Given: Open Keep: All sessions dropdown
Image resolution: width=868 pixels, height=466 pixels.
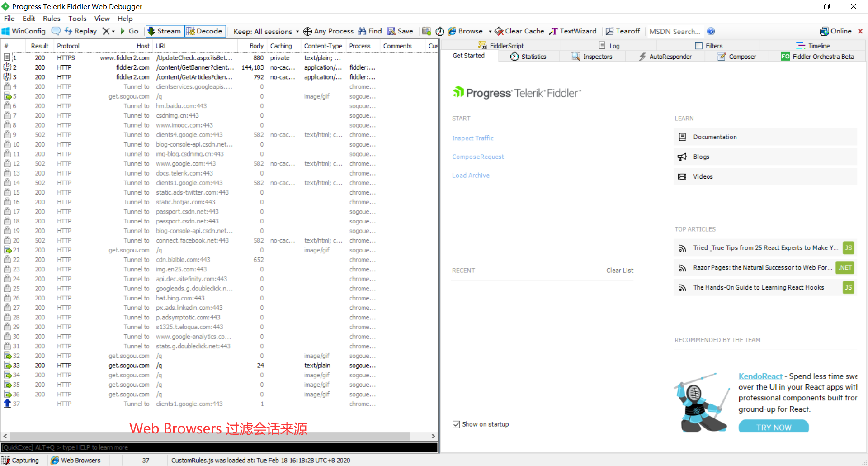Looking at the screenshot, I should (x=266, y=31).
